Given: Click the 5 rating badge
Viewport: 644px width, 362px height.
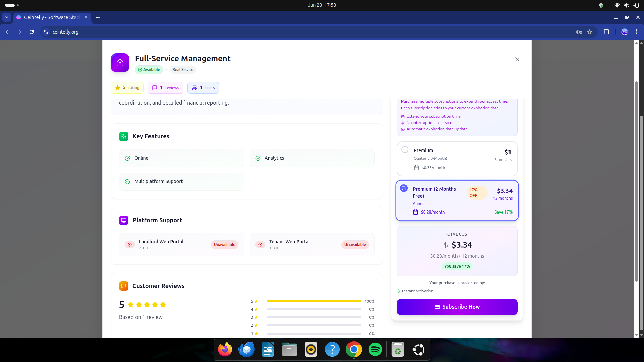Looking at the screenshot, I should [x=127, y=88].
